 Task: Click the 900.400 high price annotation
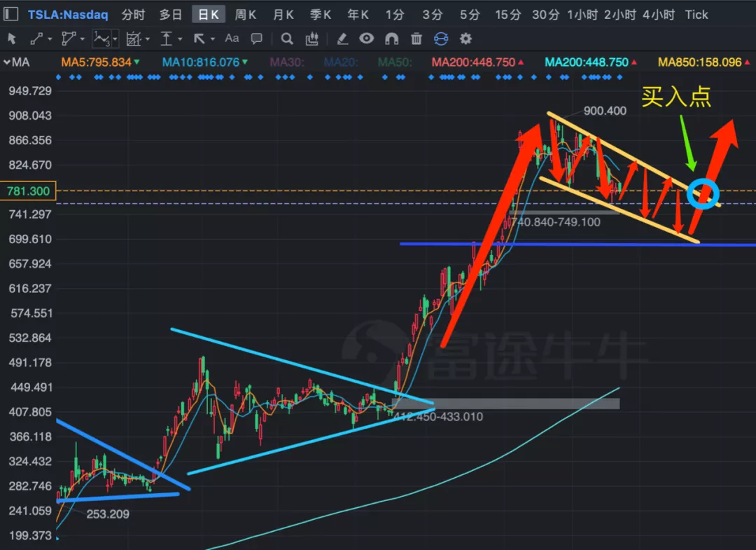coord(605,111)
